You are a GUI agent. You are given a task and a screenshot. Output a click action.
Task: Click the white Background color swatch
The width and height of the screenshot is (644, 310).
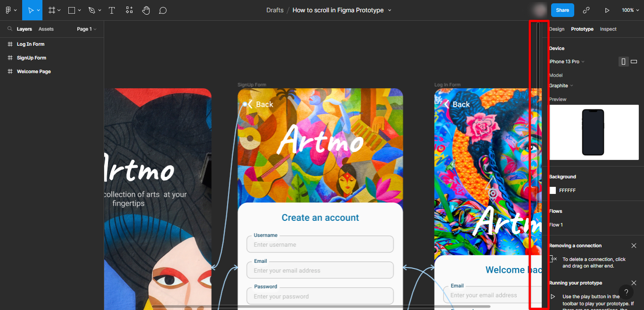pos(552,190)
